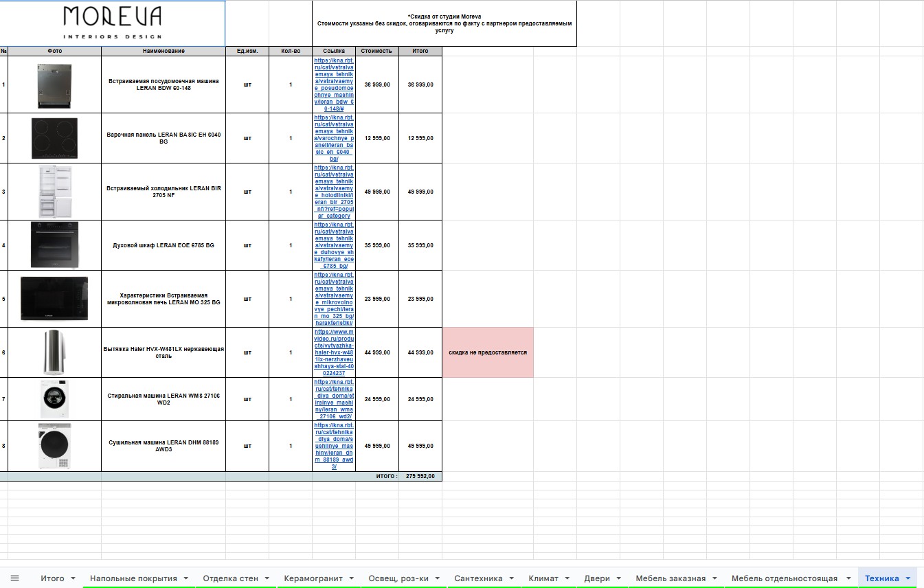924x588 pixels.
Task: Select the active Техника sheet tab
Action: click(x=882, y=578)
